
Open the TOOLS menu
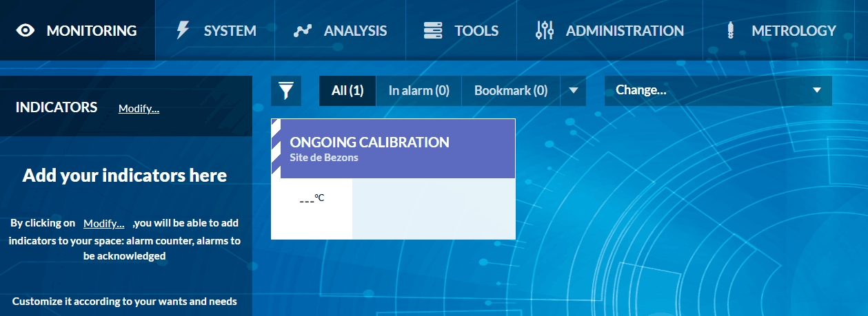click(x=461, y=30)
